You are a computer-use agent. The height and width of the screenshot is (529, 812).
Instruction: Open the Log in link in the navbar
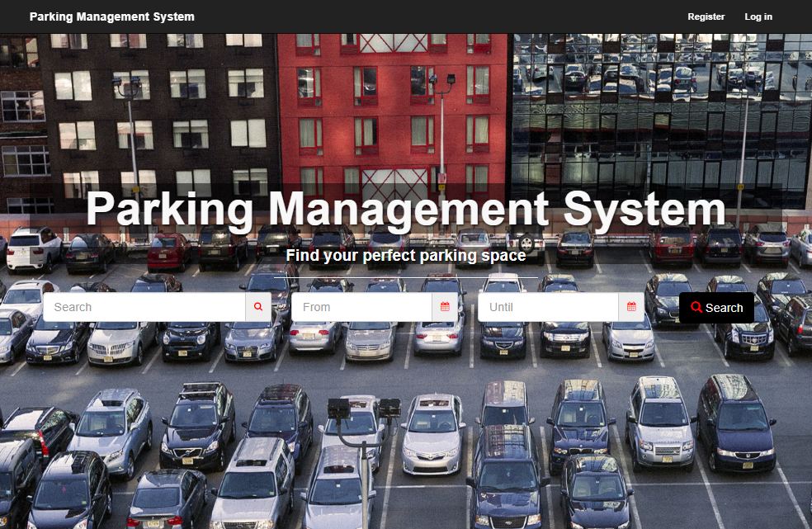click(758, 17)
